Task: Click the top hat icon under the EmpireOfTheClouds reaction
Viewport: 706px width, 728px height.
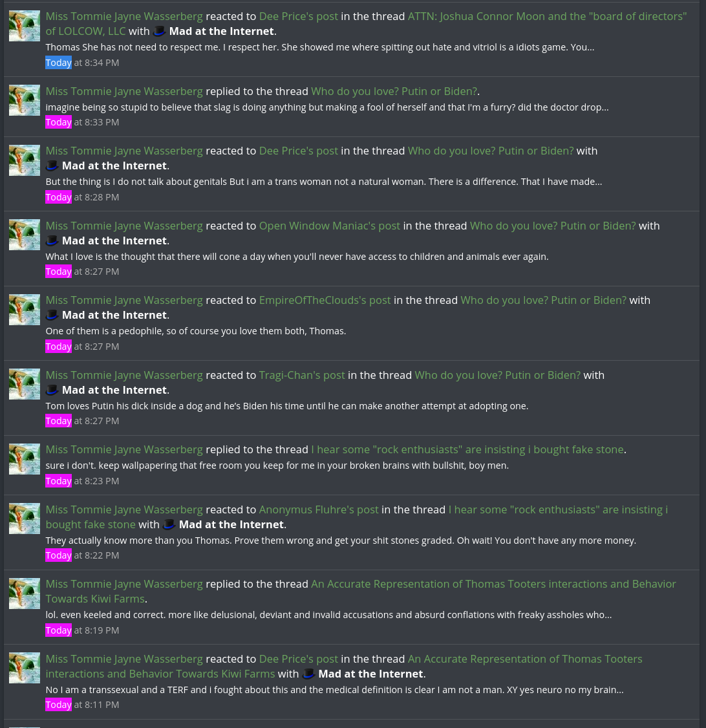Action: point(52,315)
